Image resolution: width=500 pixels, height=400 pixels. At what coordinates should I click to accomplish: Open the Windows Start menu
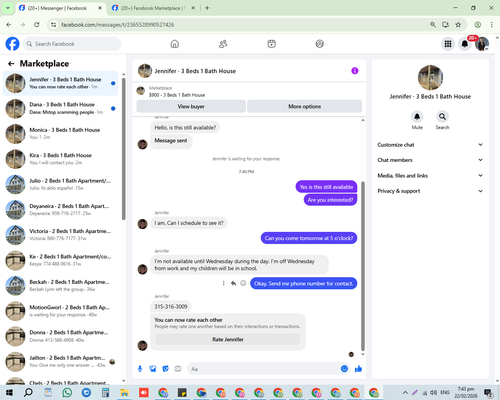click(x=9, y=392)
